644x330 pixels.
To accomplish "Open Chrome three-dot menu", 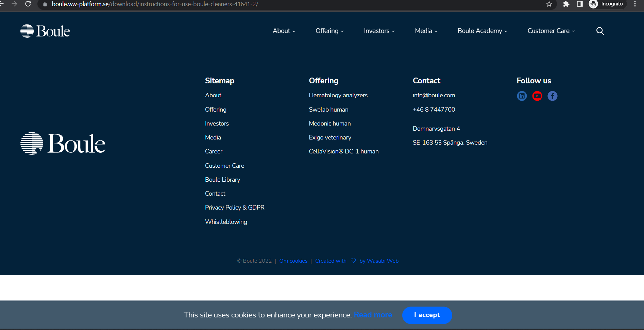I will 635,4.
